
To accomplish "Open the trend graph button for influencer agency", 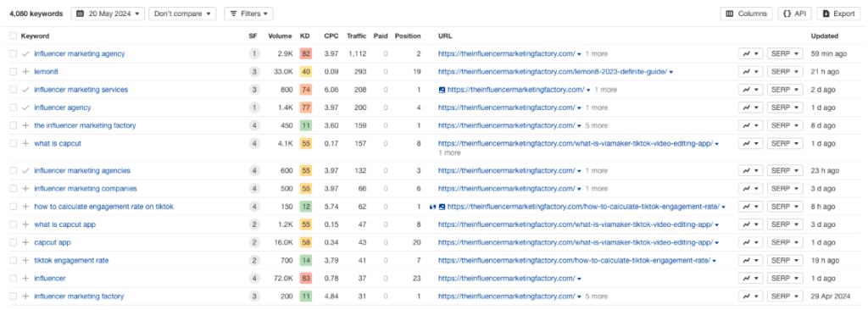I will click(750, 108).
